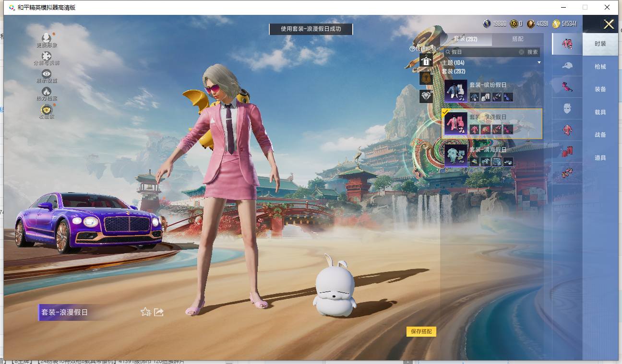Click the blue jacket piece in 缤纷假日 set
Image resolution: width=622 pixels, height=364 pixels.
tap(474, 97)
